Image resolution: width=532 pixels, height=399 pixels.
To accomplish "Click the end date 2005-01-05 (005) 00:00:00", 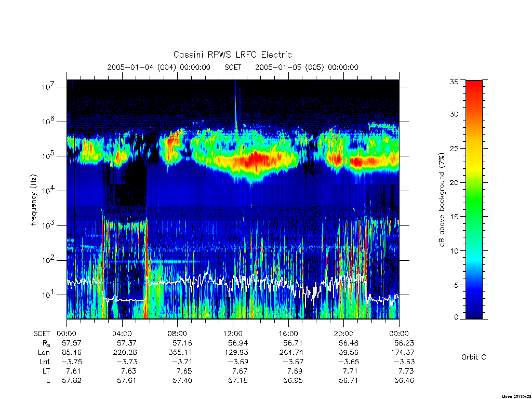I will (x=307, y=67).
